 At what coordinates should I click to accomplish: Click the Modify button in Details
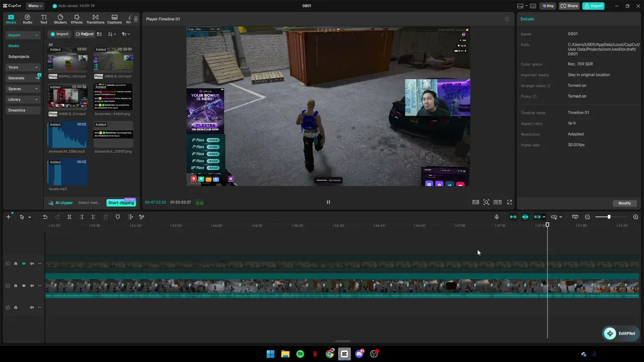coord(624,203)
